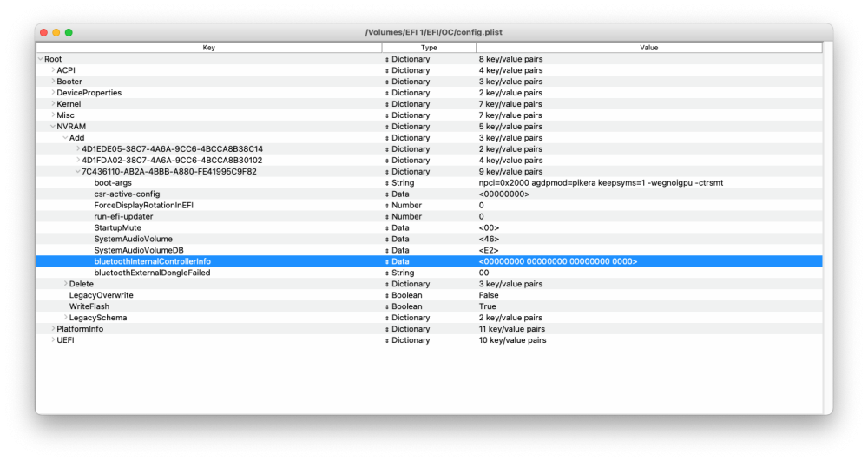Click the csr-active-config value <00000000>
The width and height of the screenshot is (868, 461).
pyautogui.click(x=504, y=194)
